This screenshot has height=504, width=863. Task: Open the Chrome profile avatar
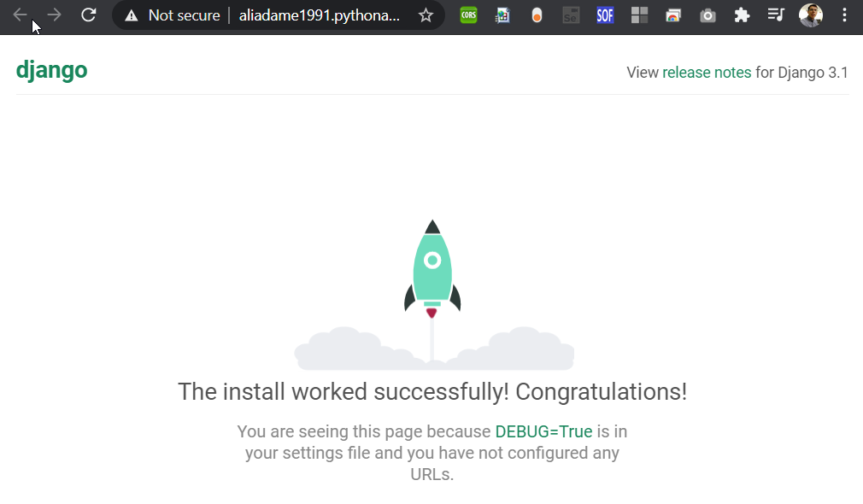pos(811,15)
